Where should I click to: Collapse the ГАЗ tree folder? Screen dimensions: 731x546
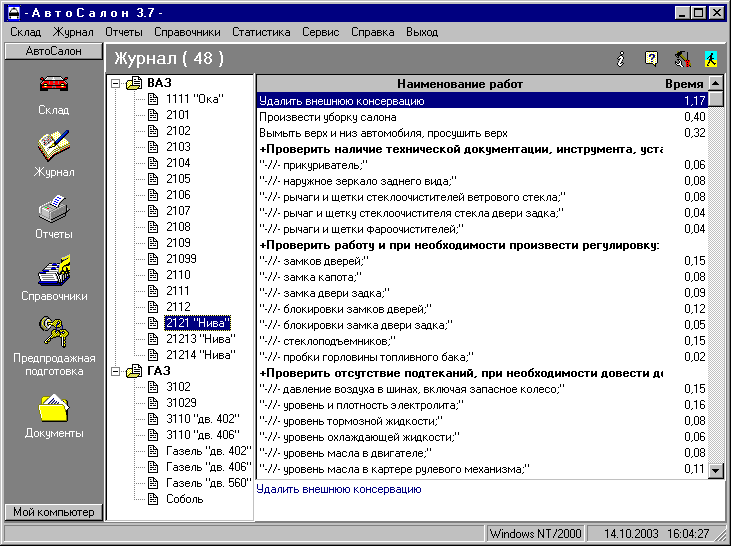point(117,371)
